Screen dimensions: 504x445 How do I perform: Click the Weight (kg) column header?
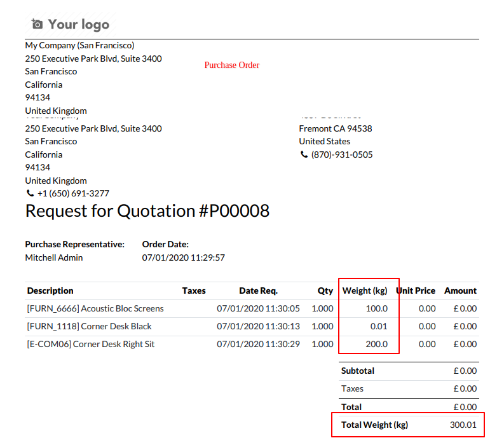point(365,291)
